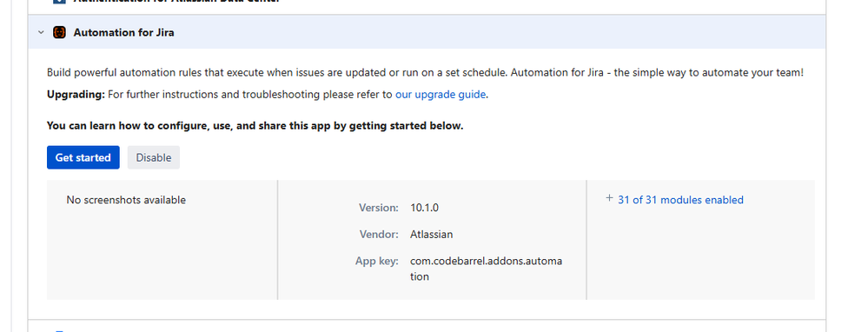Click the App key field label
The width and height of the screenshot is (868, 332).
[377, 262]
